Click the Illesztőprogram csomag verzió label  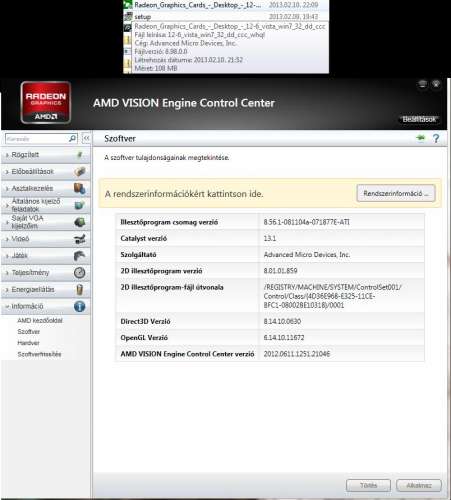point(169,222)
